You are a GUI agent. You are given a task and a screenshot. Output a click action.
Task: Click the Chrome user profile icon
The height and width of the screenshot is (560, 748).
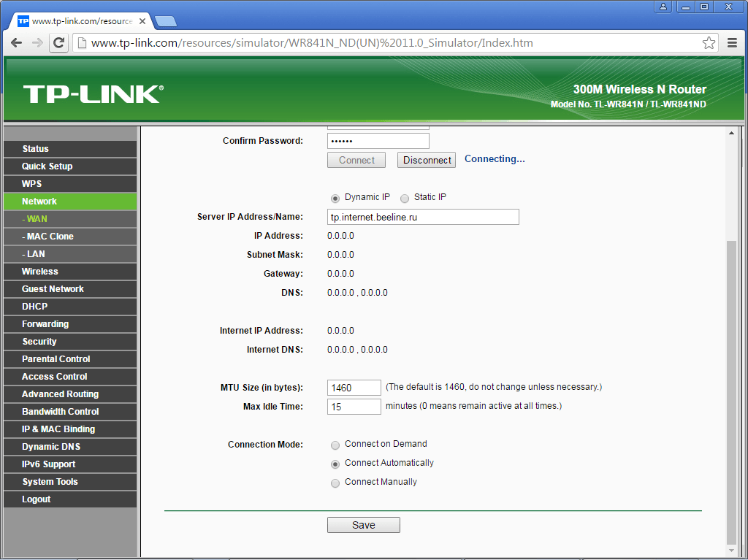coord(663,7)
